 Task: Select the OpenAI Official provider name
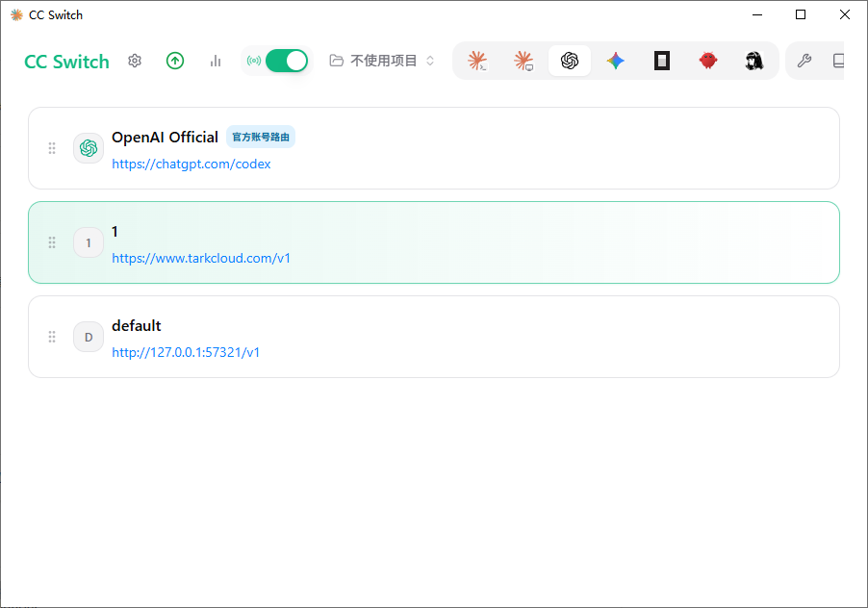165,138
